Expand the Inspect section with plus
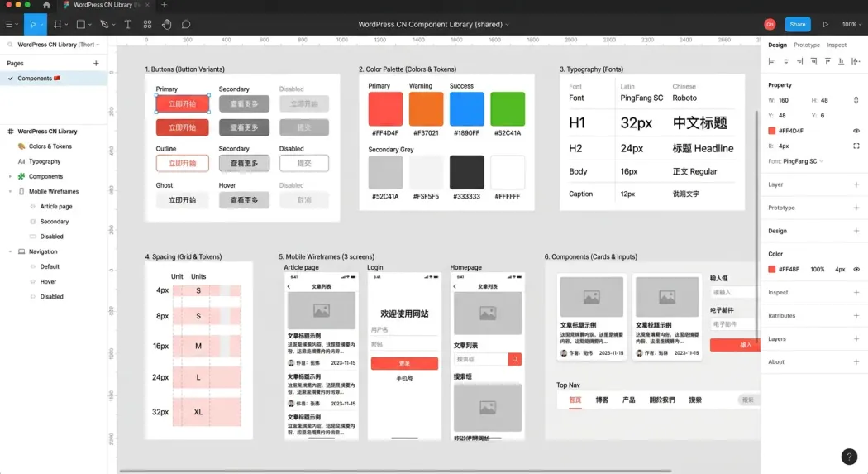The height and width of the screenshot is (474, 868). (856, 292)
